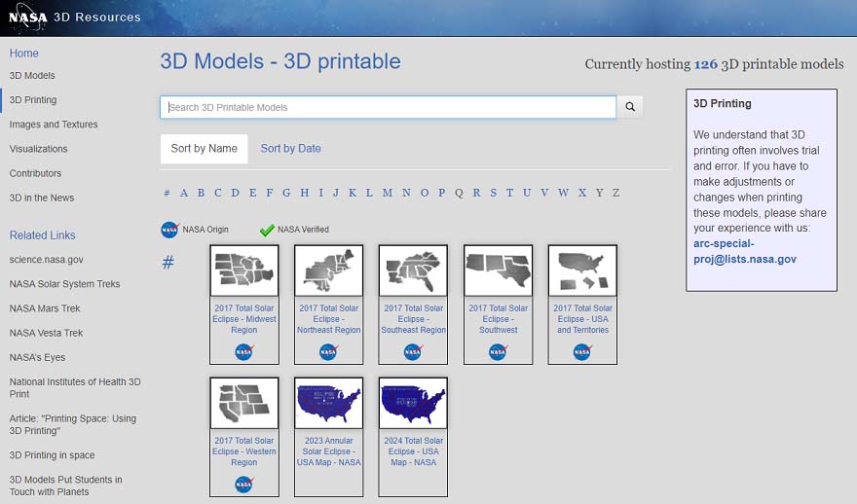Viewport: 857px width, 504px height.
Task: Visit NASA's Eyes link
Action: 37,357
